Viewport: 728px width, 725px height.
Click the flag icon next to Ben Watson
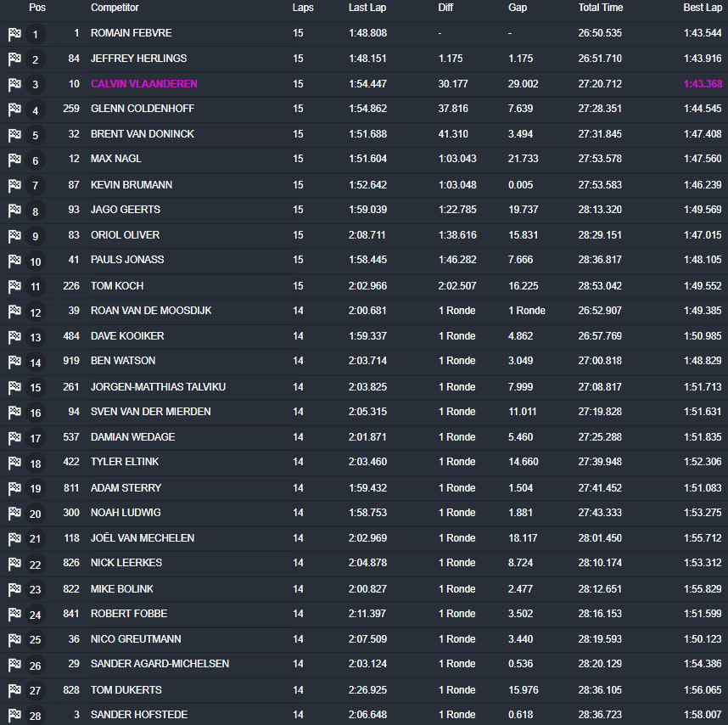point(13,361)
